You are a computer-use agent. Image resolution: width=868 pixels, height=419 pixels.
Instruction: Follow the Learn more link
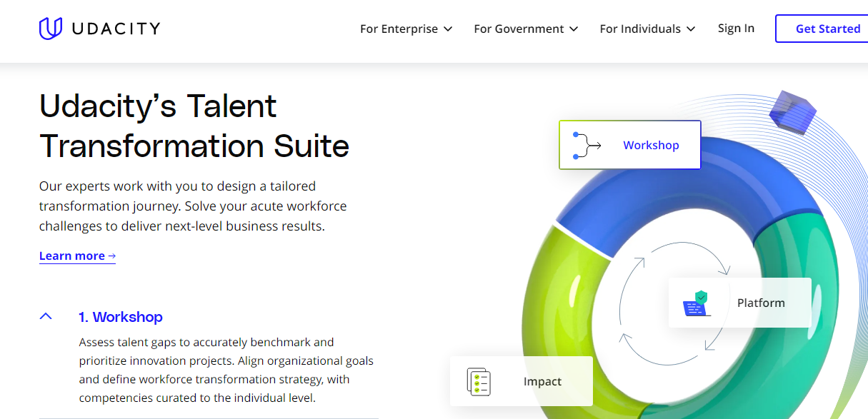[77, 256]
